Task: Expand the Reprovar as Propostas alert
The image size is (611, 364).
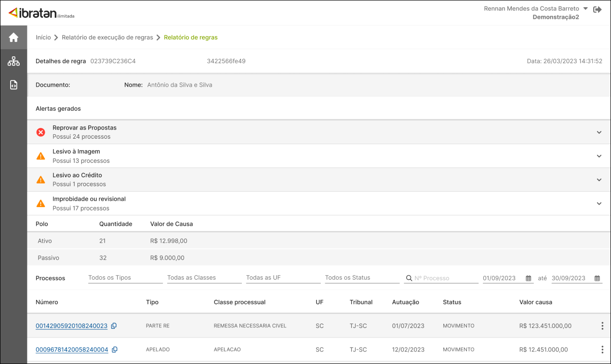Action: 599,132
